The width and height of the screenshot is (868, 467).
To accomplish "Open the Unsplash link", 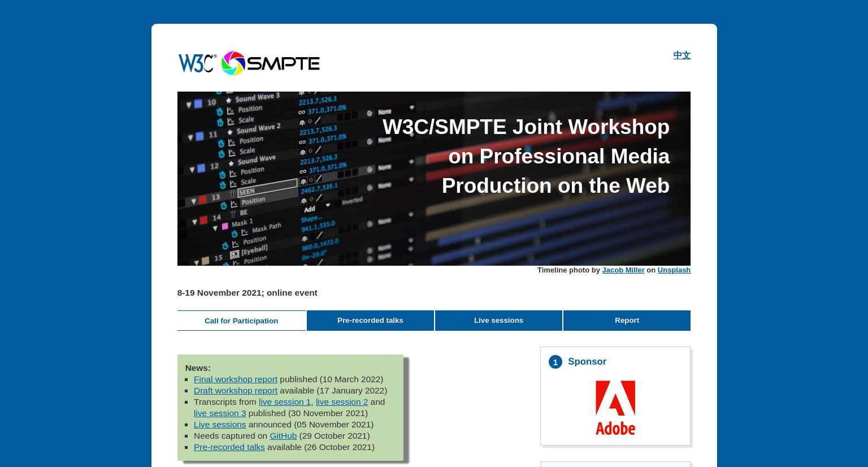I will pos(674,270).
